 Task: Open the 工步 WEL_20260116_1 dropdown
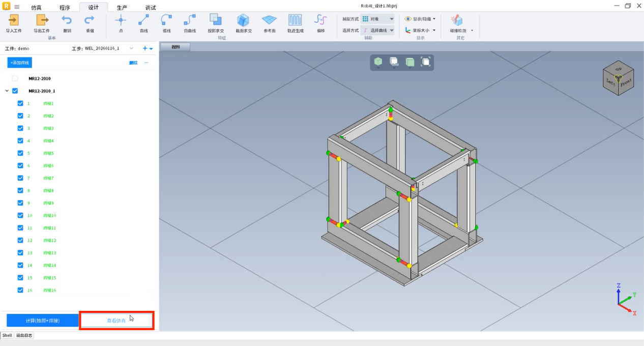pyautogui.click(x=131, y=48)
